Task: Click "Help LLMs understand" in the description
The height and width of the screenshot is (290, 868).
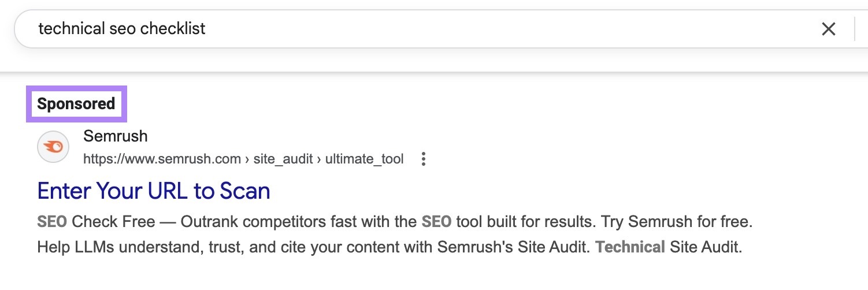Action: [107, 247]
